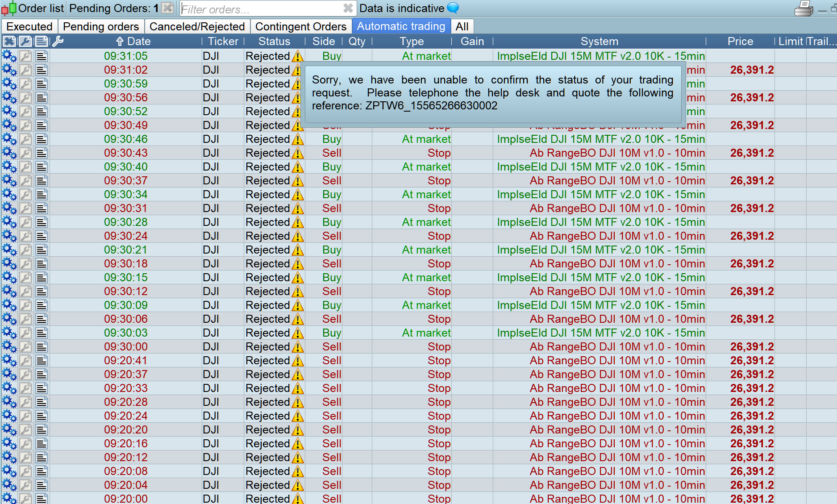Click the wrench icon for the 09:20:37 order
The width and height of the screenshot is (837, 504).
click(25, 375)
